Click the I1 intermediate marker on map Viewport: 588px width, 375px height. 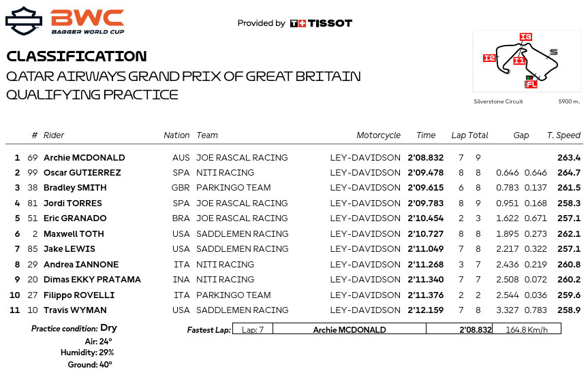[519, 61]
